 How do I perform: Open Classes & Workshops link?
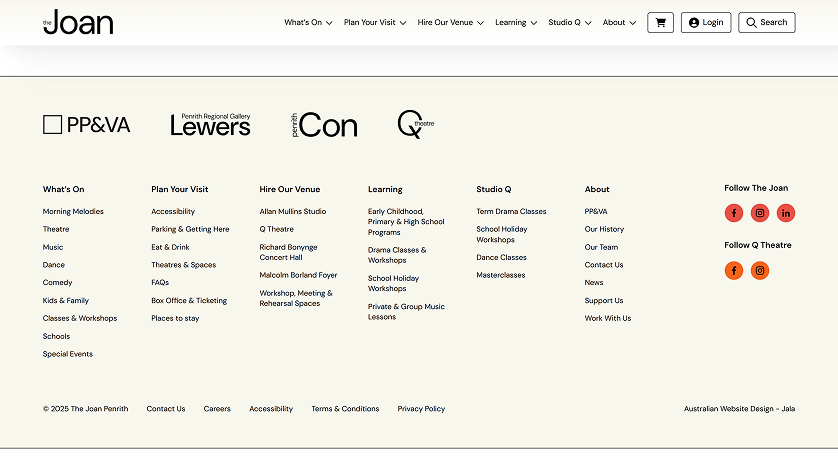tap(80, 318)
